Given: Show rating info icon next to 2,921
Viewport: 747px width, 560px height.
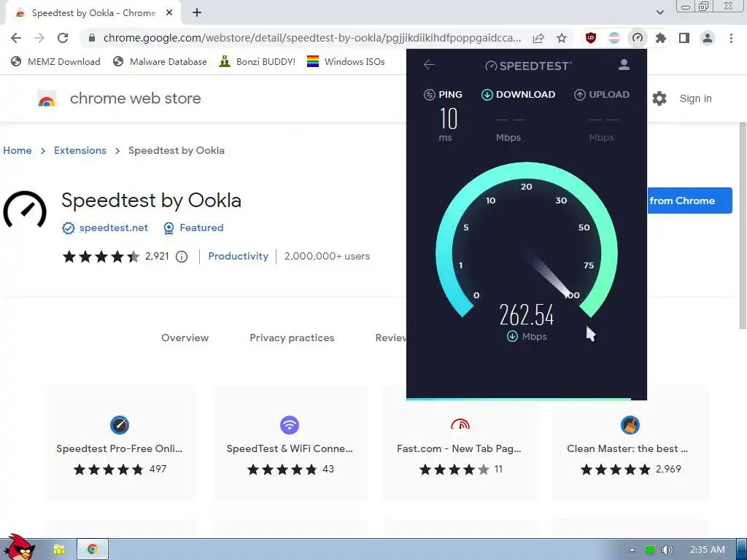Looking at the screenshot, I should [182, 257].
